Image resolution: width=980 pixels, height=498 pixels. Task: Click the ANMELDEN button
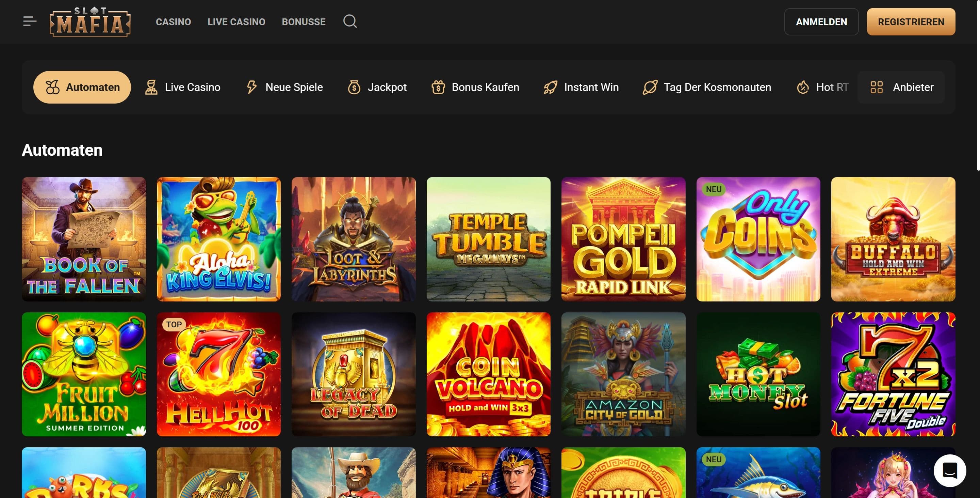pyautogui.click(x=821, y=22)
